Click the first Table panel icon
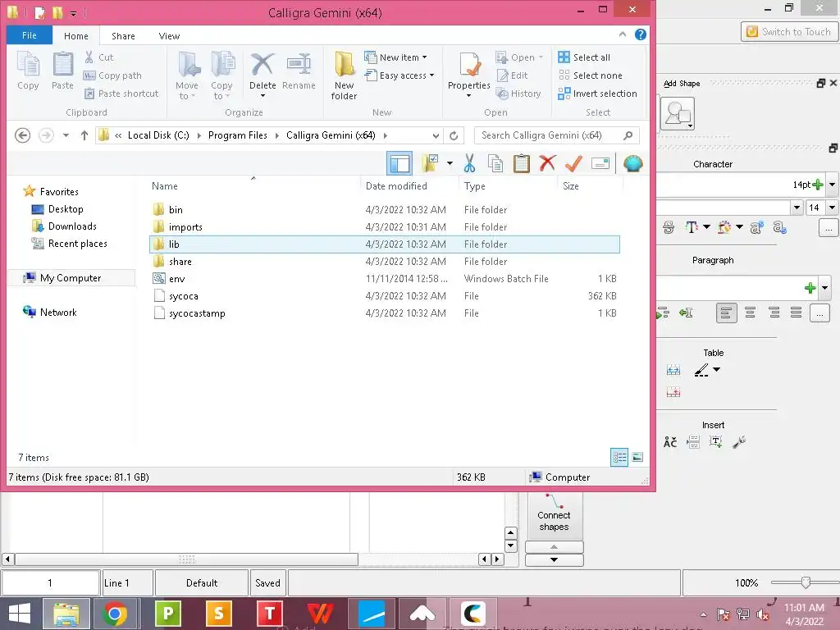This screenshot has height=630, width=840. point(673,370)
